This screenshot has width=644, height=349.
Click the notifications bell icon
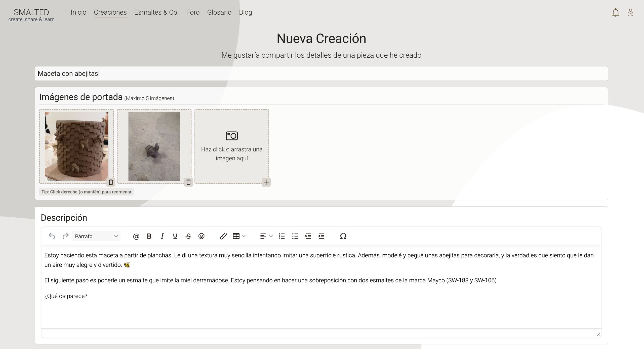[x=615, y=13]
